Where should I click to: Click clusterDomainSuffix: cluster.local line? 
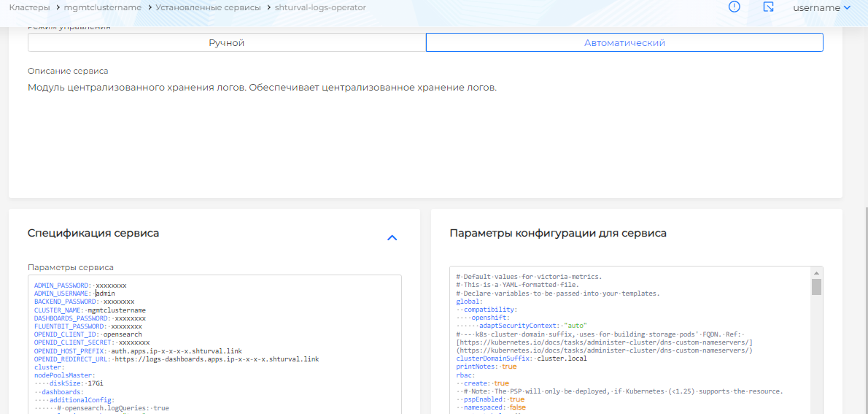(x=522, y=359)
